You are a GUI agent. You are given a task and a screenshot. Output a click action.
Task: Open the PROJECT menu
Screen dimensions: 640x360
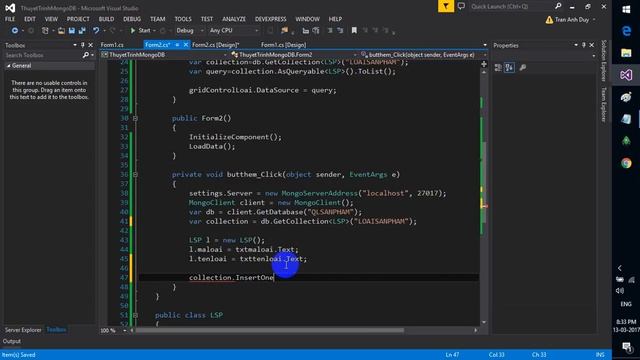coord(78,19)
